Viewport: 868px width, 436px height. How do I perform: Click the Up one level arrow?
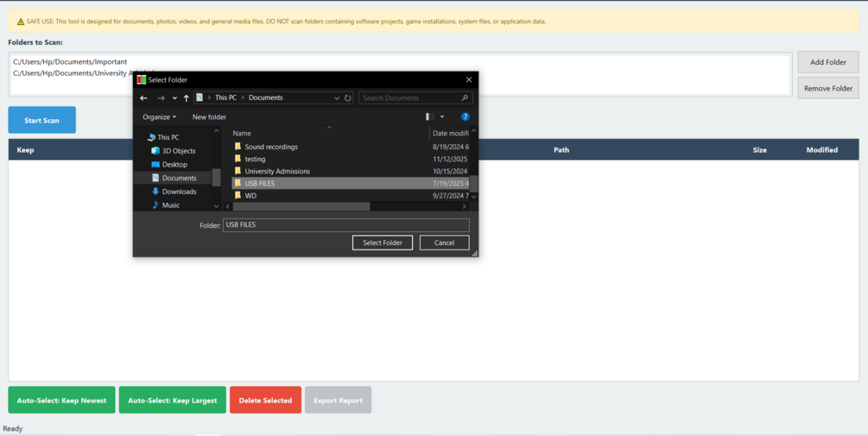186,98
